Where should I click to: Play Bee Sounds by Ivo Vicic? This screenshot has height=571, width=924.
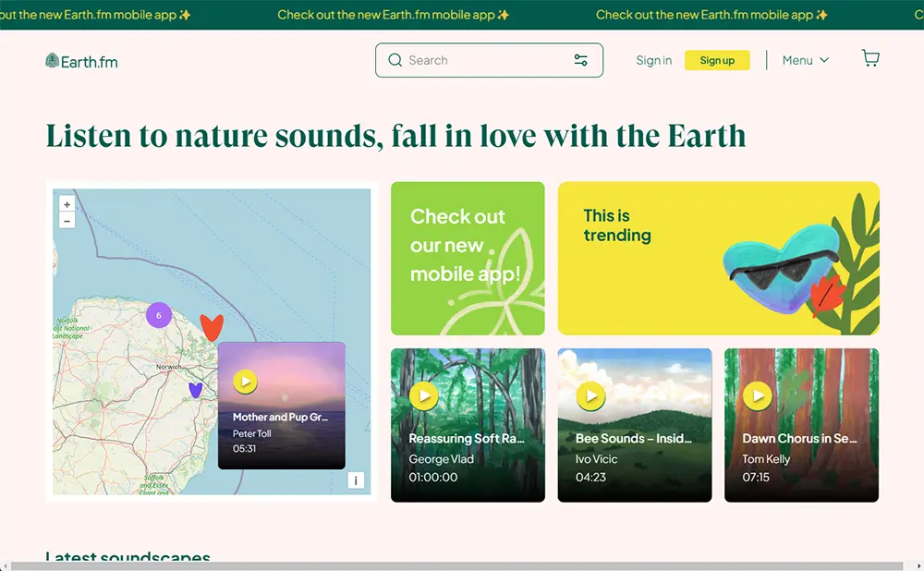[590, 396]
